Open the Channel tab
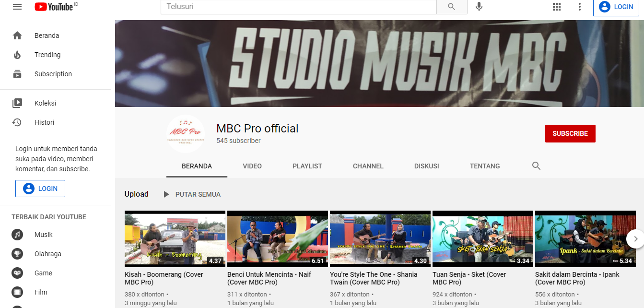Screen dimensions: 644x308 [x=368, y=166]
